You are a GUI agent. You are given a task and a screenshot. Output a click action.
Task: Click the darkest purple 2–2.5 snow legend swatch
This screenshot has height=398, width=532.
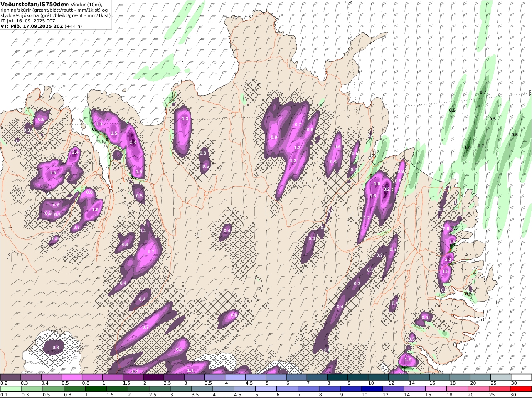[x=153, y=377]
